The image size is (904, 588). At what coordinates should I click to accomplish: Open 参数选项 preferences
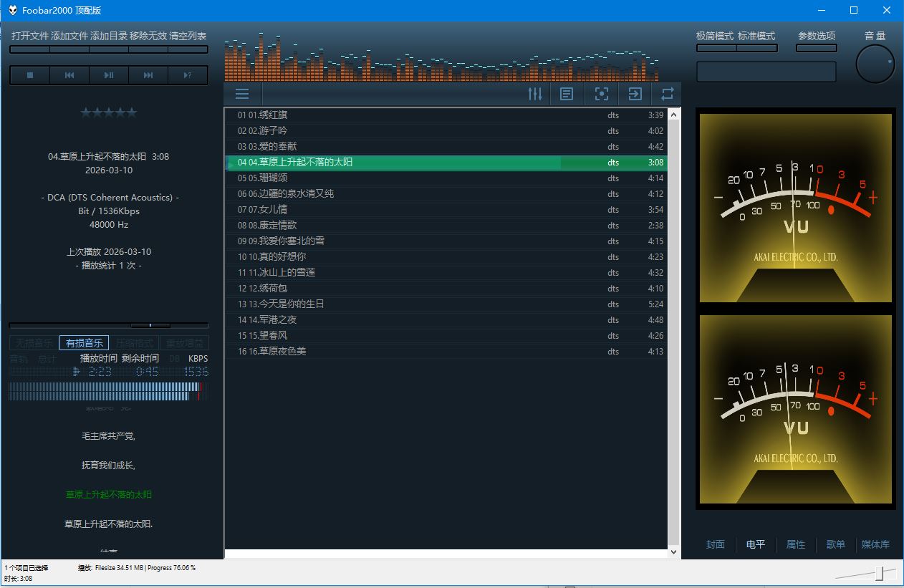click(x=817, y=36)
